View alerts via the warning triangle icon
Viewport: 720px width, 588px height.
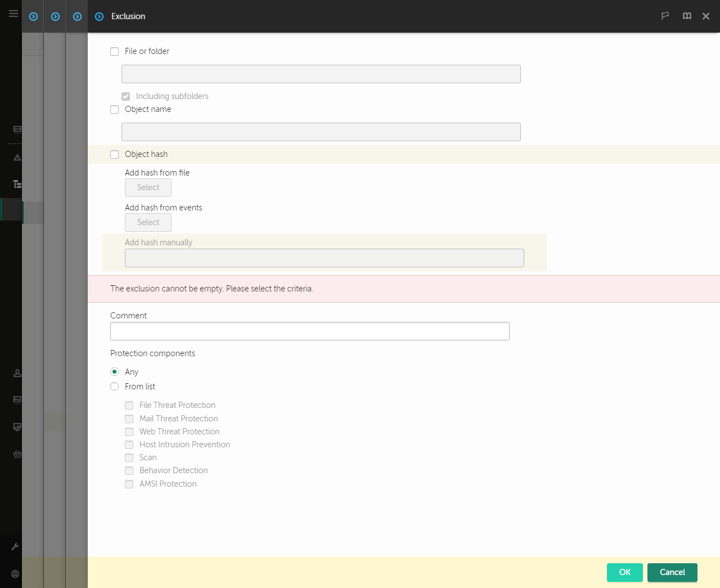tap(17, 158)
